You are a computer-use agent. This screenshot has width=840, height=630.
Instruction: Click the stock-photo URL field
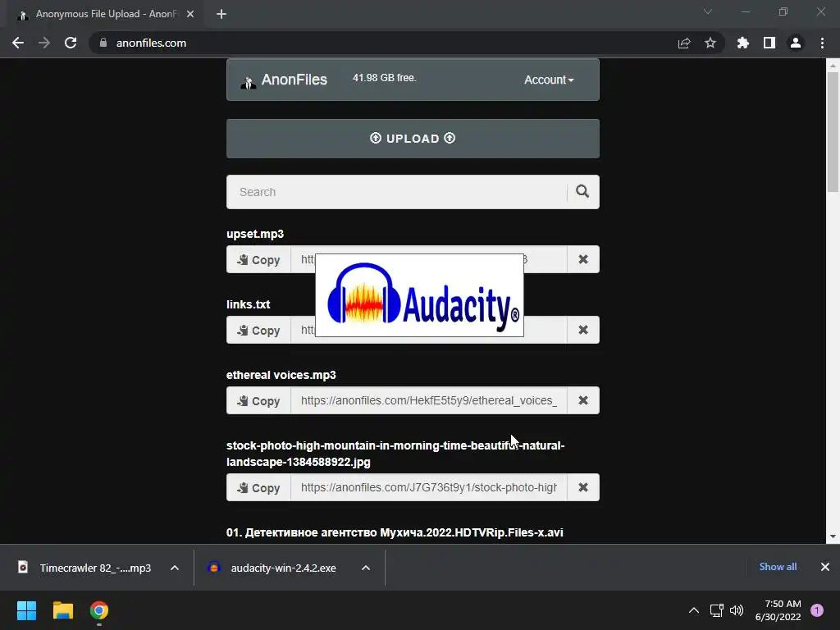428,487
